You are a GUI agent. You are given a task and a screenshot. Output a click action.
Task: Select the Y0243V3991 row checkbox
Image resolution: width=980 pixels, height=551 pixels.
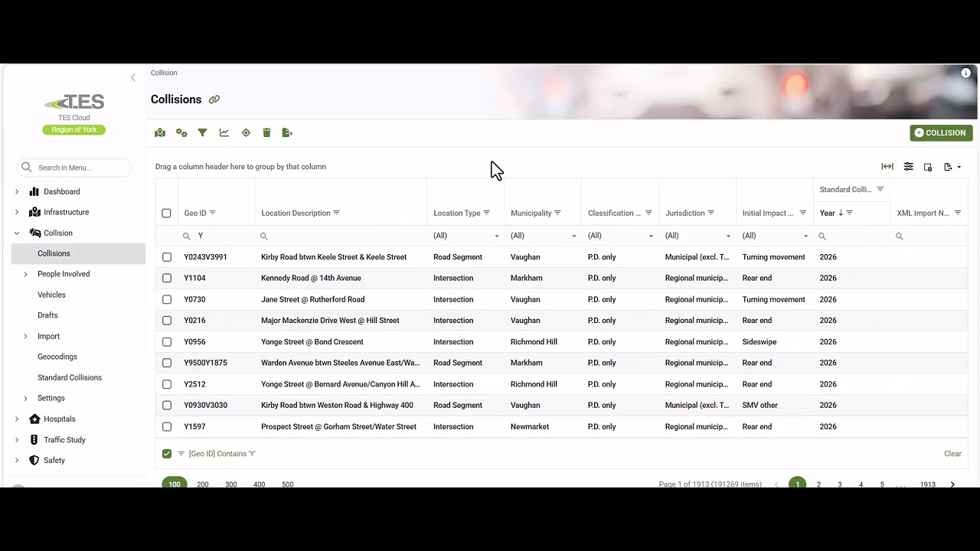click(167, 257)
